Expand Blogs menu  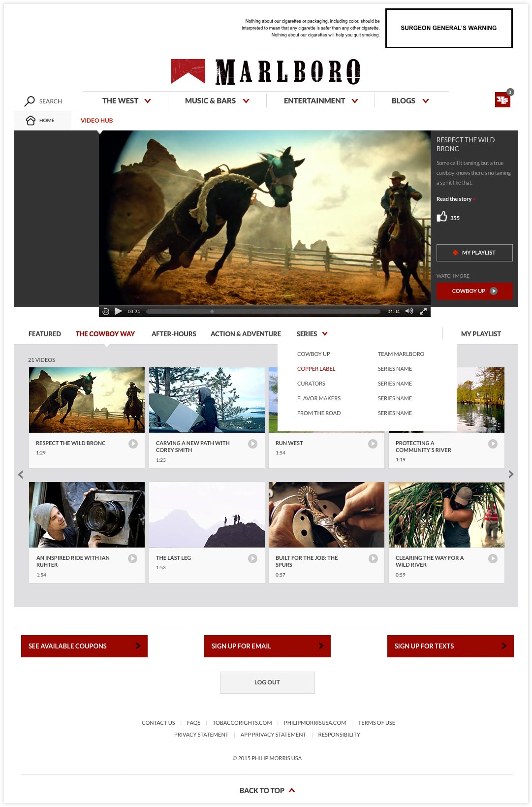410,101
